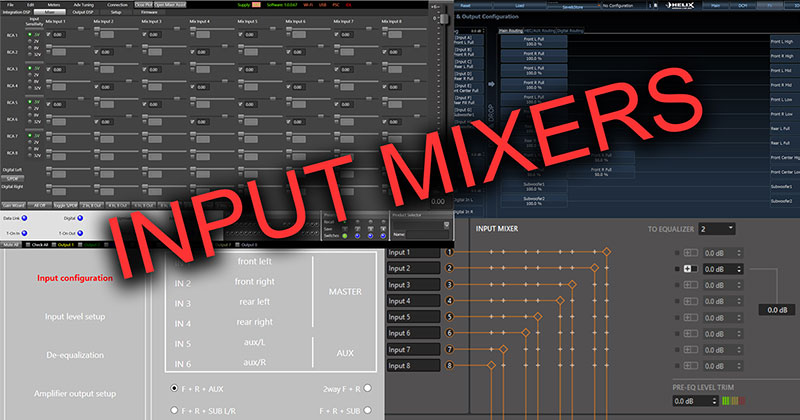Click the diamond routing node on Input 5 line
Viewport: 800px width, 420px height.
coord(538,317)
